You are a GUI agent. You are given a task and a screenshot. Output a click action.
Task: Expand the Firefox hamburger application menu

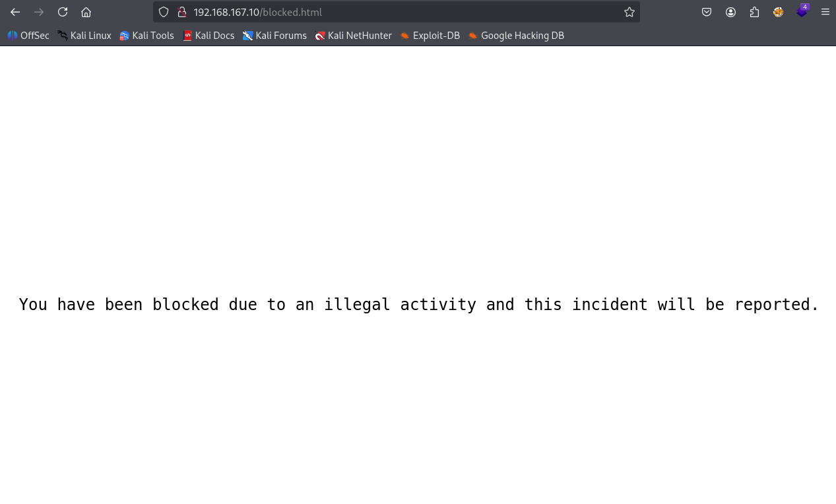tap(825, 12)
